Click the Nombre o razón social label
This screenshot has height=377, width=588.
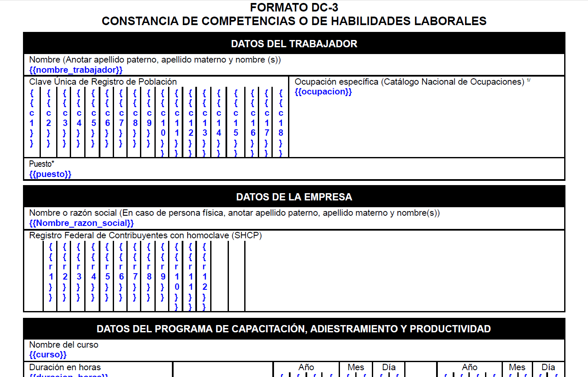click(x=234, y=213)
